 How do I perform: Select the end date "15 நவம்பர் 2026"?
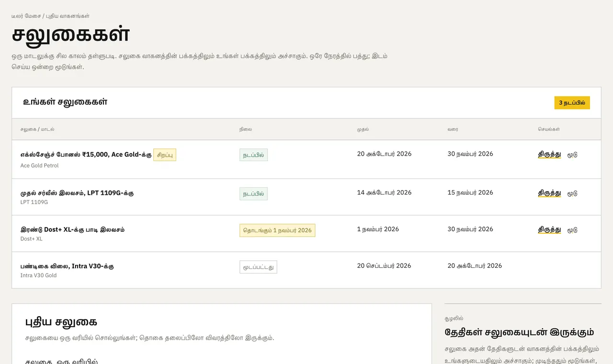(470, 193)
